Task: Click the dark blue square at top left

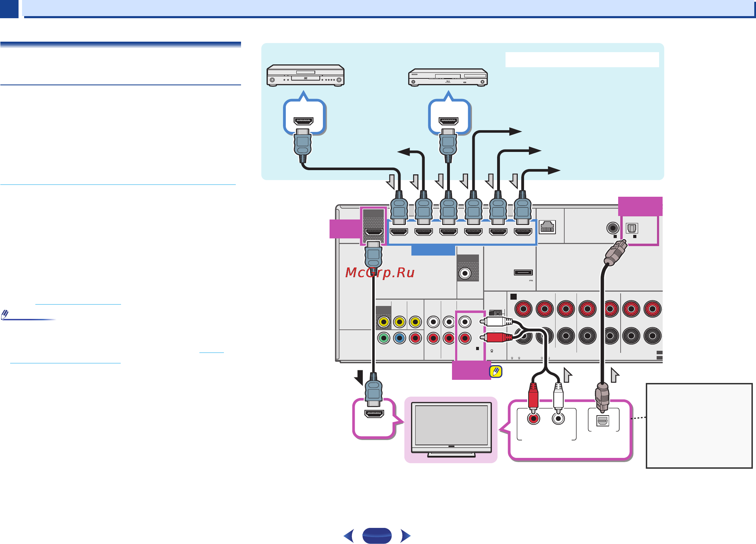Action: (9, 9)
